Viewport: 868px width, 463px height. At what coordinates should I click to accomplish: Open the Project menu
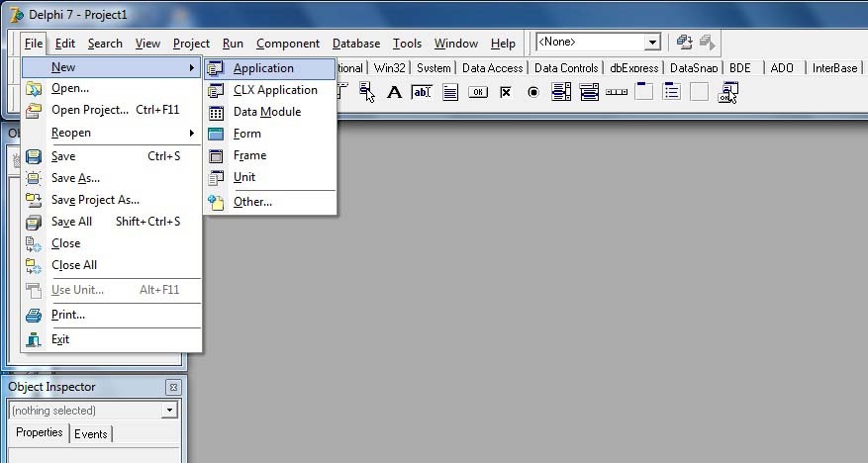pyautogui.click(x=191, y=44)
